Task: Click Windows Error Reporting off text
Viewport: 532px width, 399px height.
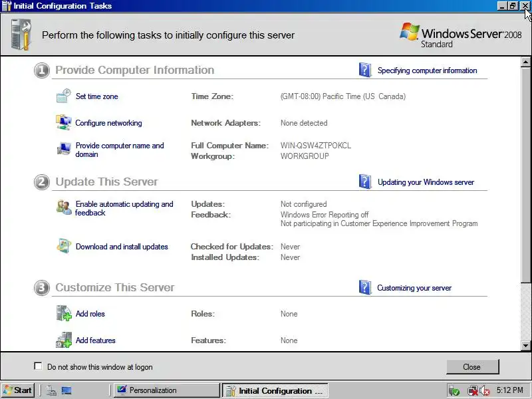Action: (x=325, y=215)
